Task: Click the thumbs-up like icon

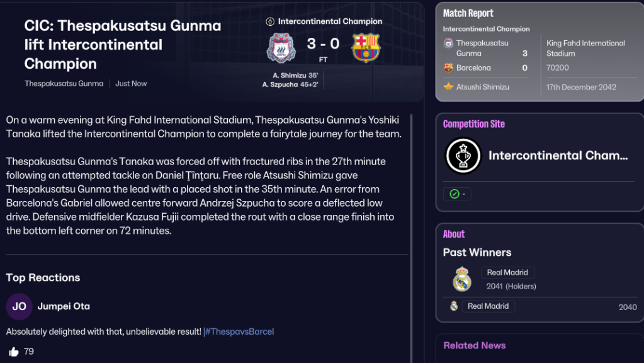Action: pyautogui.click(x=13, y=352)
